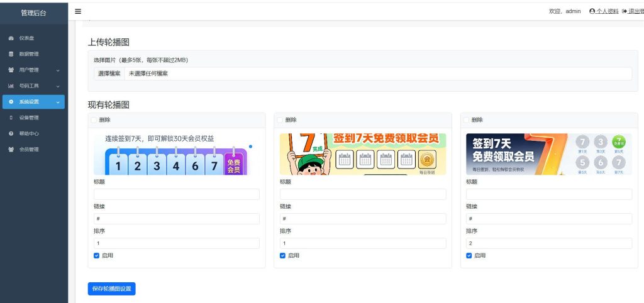This screenshot has width=644, height=303.
Task: Click the users icon beside 会员管理
Action: pyautogui.click(x=11, y=150)
